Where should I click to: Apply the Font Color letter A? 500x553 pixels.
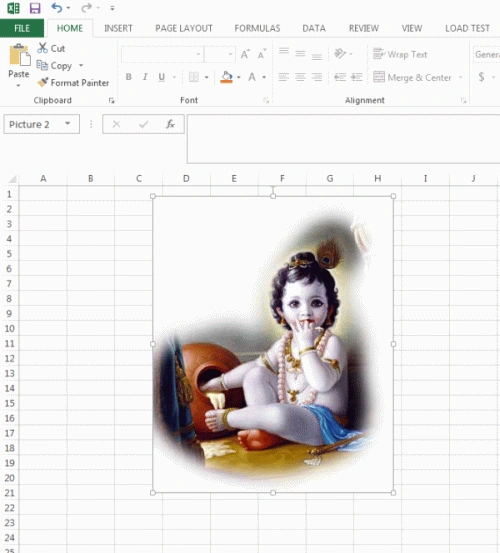252,77
